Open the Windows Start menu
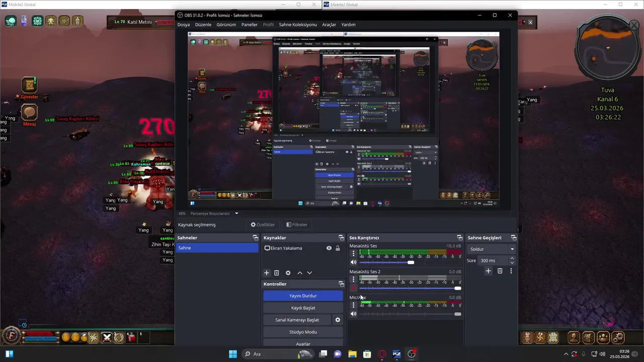The image size is (644, 362). point(233,354)
